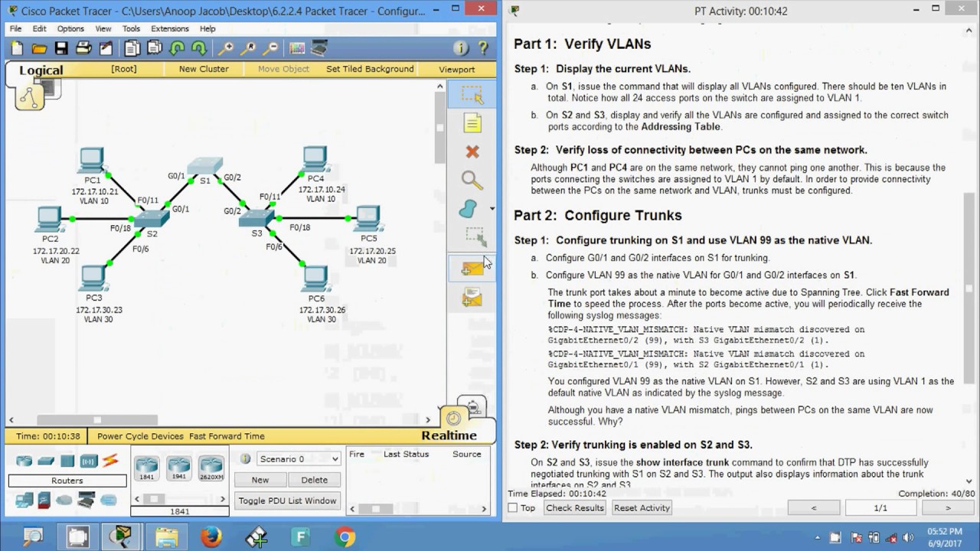The image size is (980, 551).
Task: Click the info icon in toolbar
Action: point(461,48)
